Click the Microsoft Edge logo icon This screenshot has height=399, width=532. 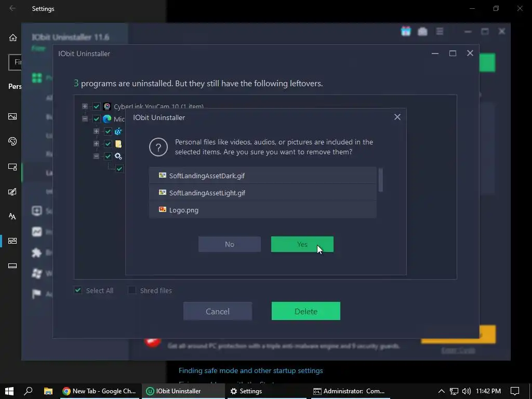point(107,119)
